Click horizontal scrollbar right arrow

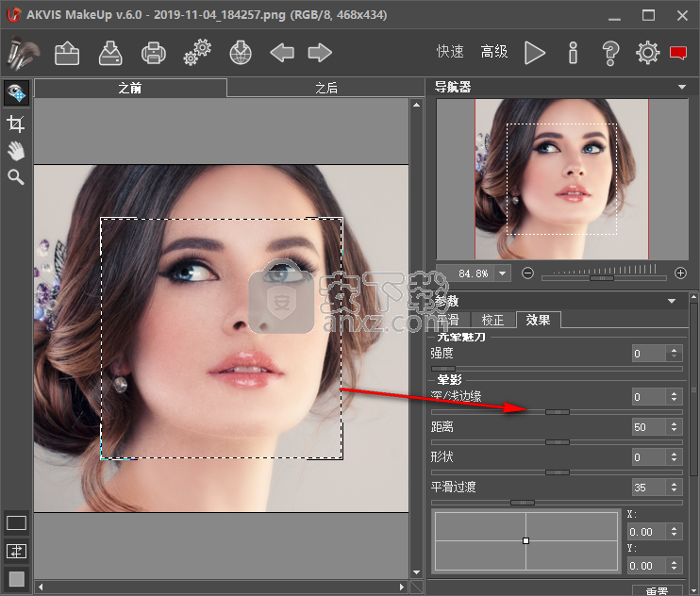[x=402, y=587]
